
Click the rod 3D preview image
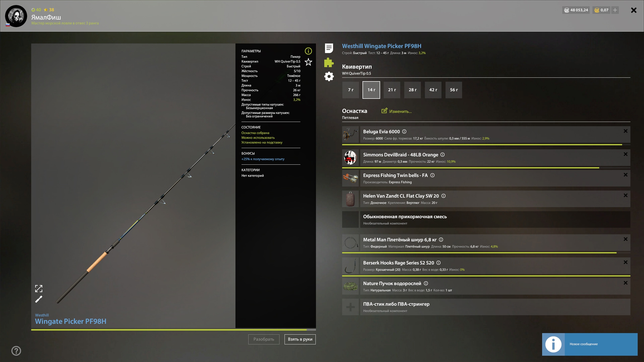coord(133,186)
